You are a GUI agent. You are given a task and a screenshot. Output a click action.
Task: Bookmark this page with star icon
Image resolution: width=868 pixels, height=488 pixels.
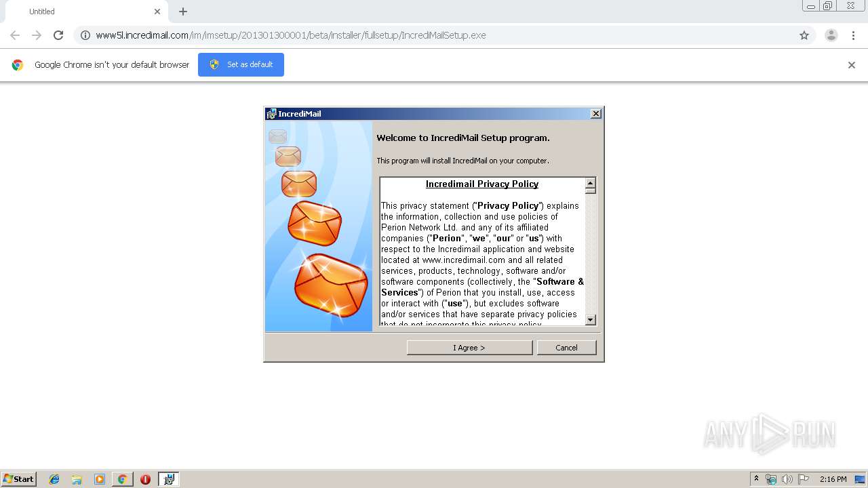[804, 35]
